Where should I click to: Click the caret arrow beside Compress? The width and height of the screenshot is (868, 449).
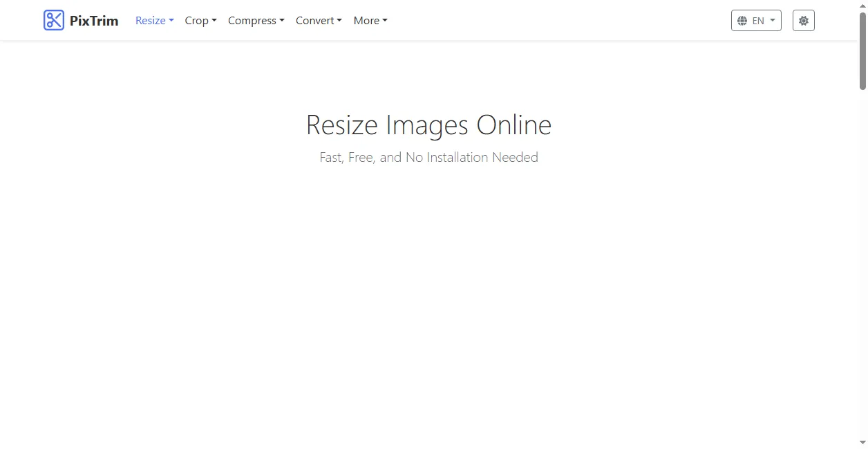pos(282,21)
